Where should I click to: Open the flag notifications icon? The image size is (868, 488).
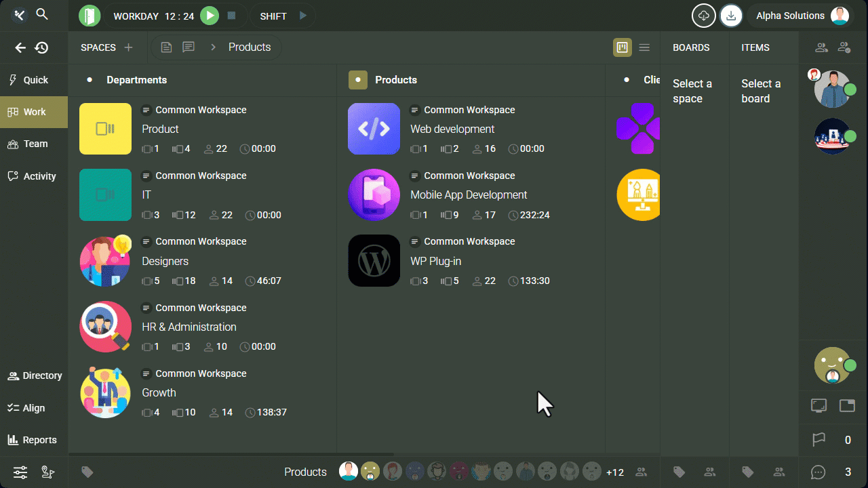819,440
